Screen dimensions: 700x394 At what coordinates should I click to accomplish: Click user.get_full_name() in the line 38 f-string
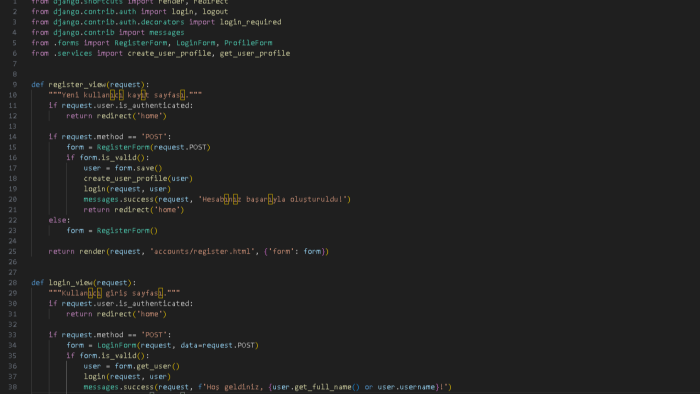coord(316,387)
